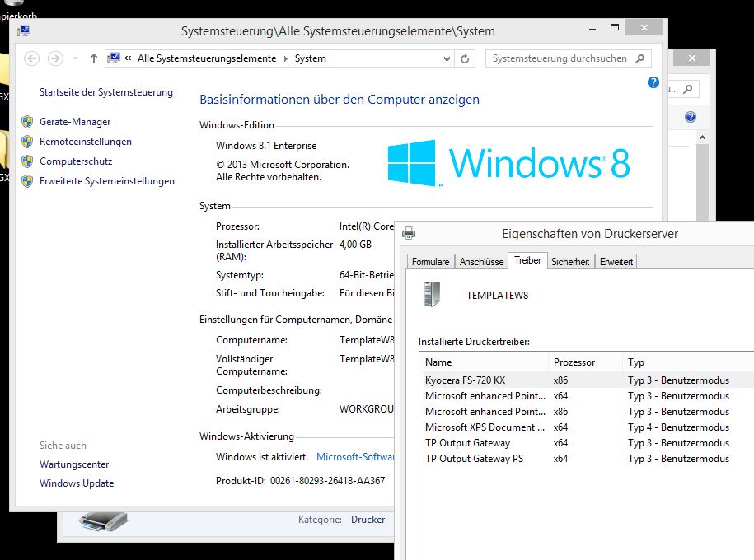Viewport: 754px width, 560px height.
Task: Click the Drucker category value in background window
Action: point(368,519)
